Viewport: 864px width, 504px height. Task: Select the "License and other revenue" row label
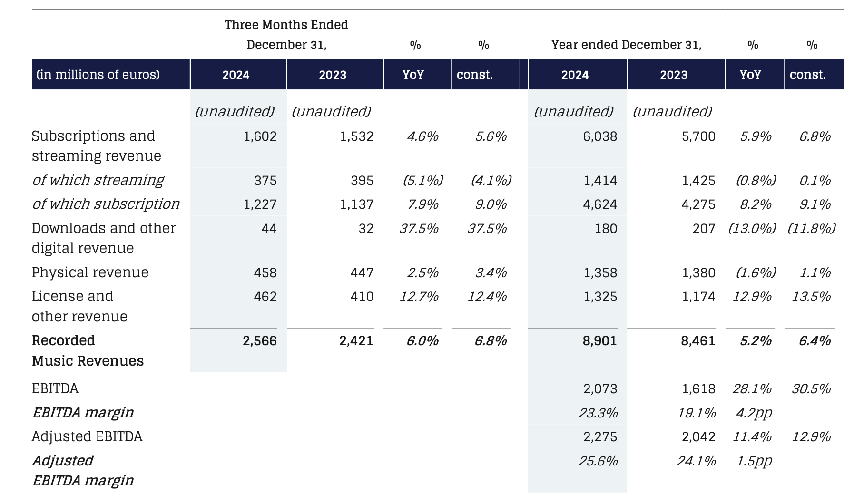tap(79, 306)
